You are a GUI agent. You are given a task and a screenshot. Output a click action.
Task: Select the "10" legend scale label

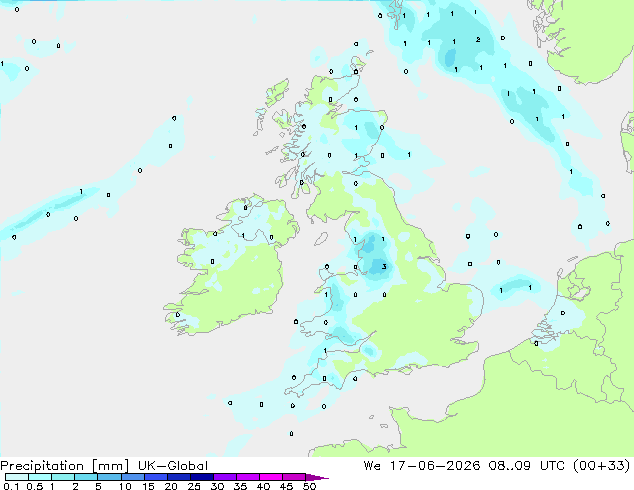(x=125, y=486)
